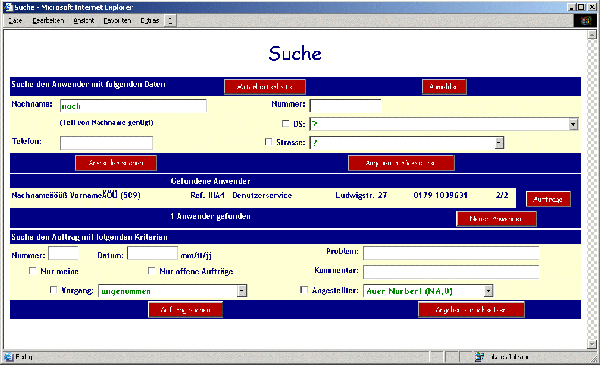Click the Nachname input field
600x365 pixels.
[133, 106]
